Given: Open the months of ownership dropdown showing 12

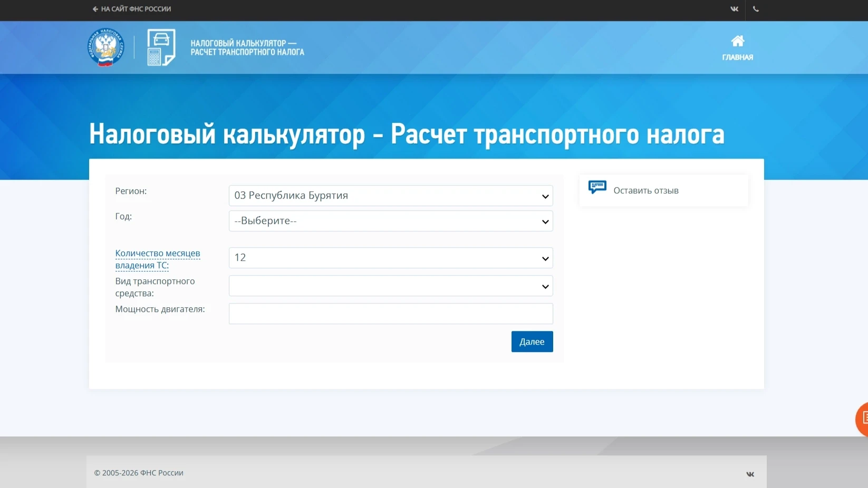Looking at the screenshot, I should click(x=391, y=258).
